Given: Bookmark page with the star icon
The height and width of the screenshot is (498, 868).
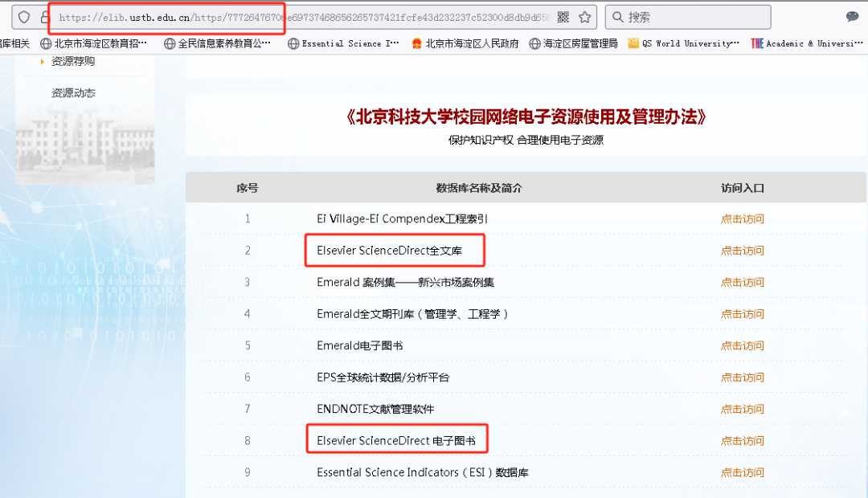Looking at the screenshot, I should pyautogui.click(x=584, y=17).
